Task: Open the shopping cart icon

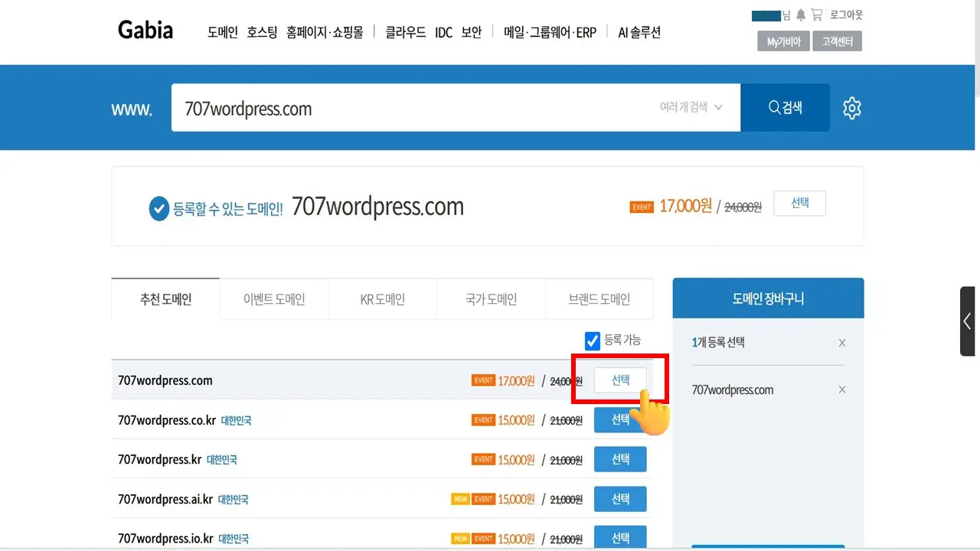Action: pos(817,15)
